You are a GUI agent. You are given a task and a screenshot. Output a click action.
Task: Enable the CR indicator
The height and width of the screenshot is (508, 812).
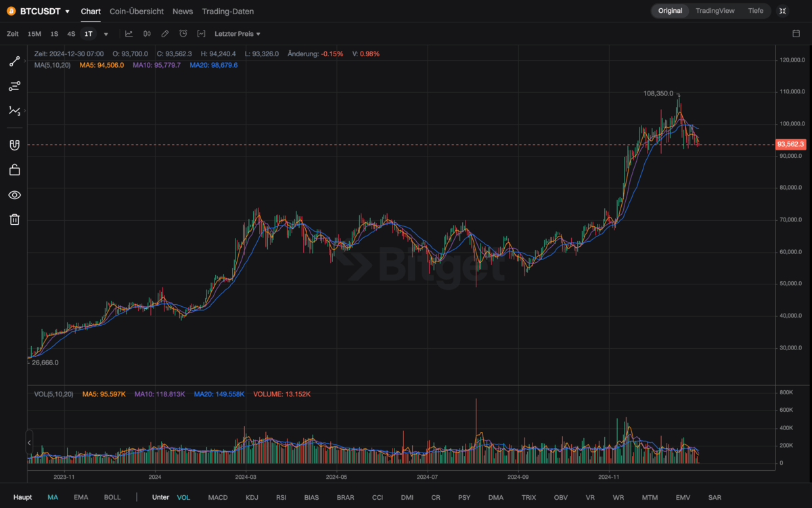(436, 497)
